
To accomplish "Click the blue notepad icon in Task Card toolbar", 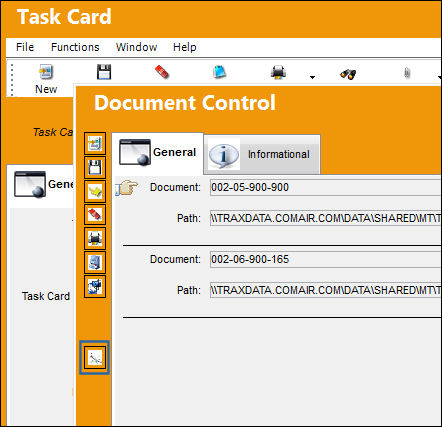I will pyautogui.click(x=219, y=72).
